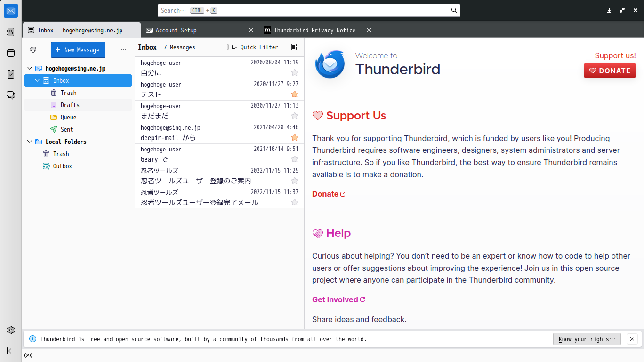644x362 pixels.
Task: Open the message 自分に
Action: pos(219,68)
